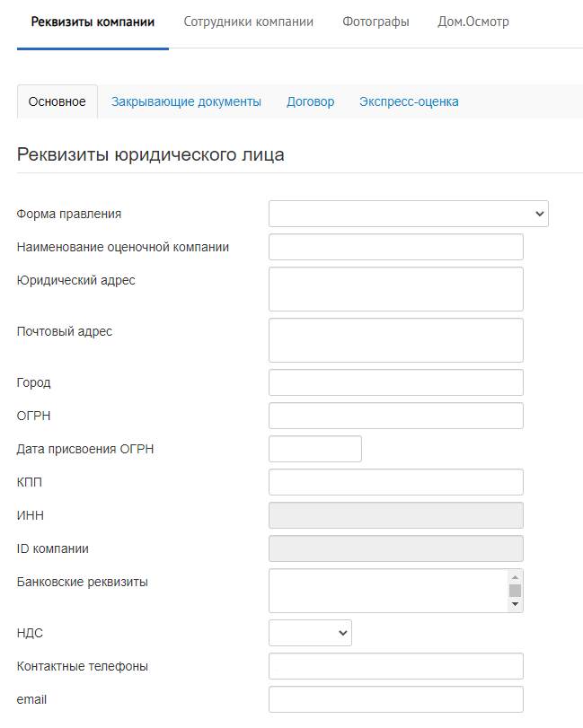Screen dimensions: 583x728
Task: Go to the Дом.Осмотр tab
Action: click(x=473, y=22)
